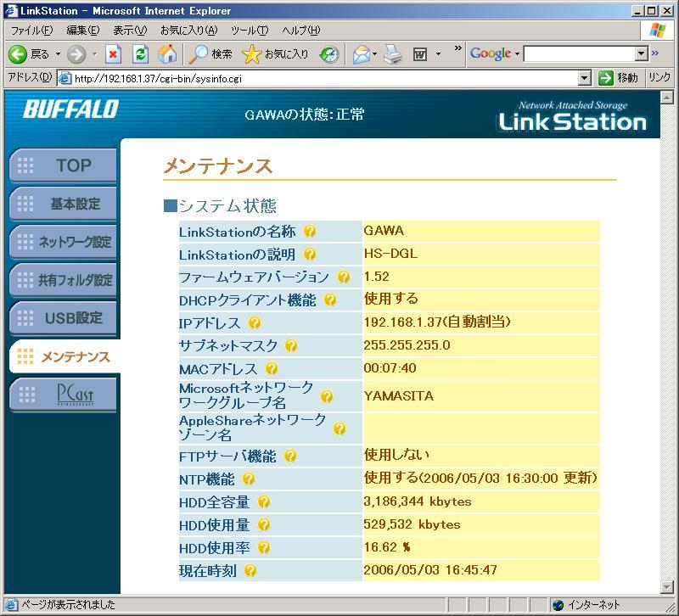This screenshot has width=679, height=616.
Task: Select メンテナンス sidebar tab
Action: (x=65, y=356)
